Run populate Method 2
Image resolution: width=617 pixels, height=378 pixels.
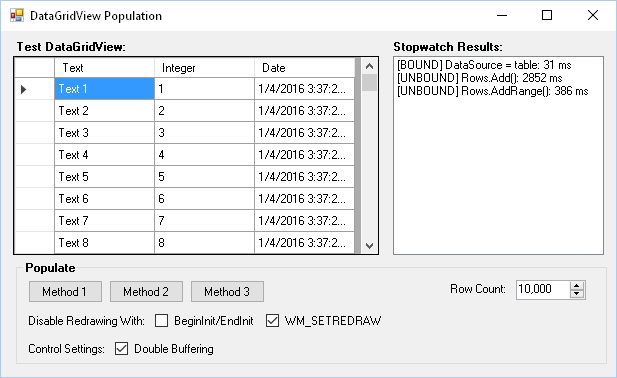146,291
